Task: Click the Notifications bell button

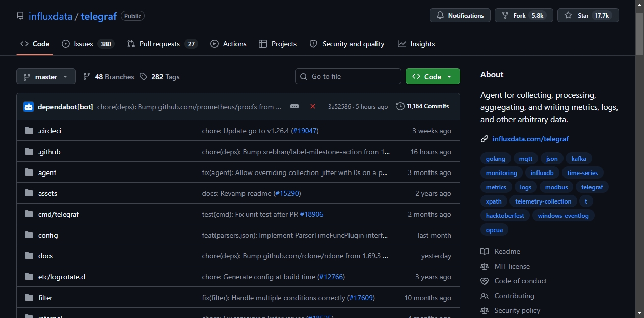Action: point(460,15)
